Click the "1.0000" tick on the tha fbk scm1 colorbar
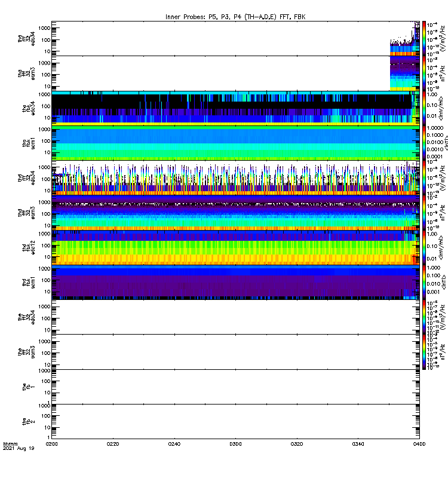 point(435,128)
